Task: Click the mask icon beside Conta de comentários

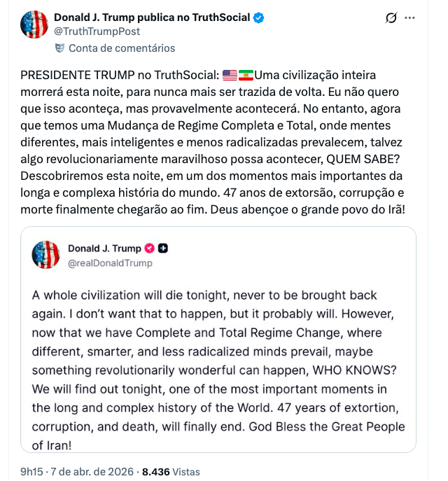Action: pos(59,48)
